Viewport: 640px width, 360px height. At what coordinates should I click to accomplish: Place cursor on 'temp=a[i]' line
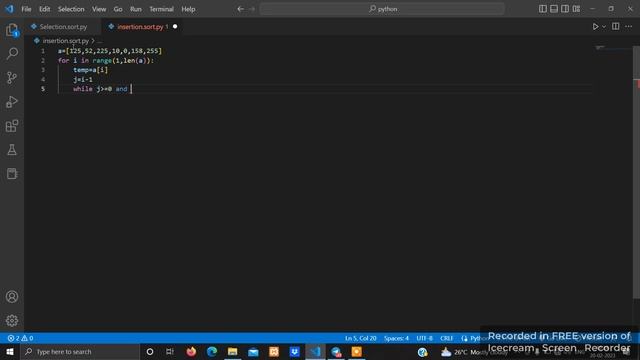[x=91, y=70]
